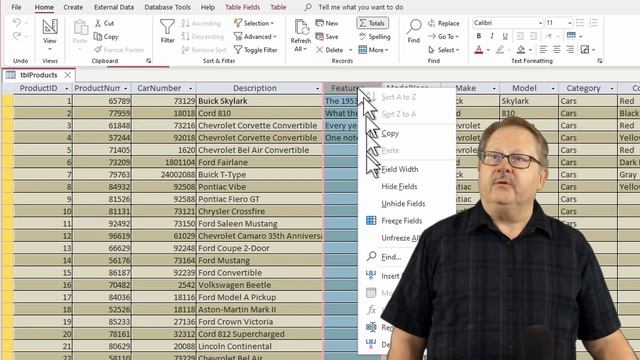Switch views with the View button
This screenshot has height=360, width=640.
(50, 36)
